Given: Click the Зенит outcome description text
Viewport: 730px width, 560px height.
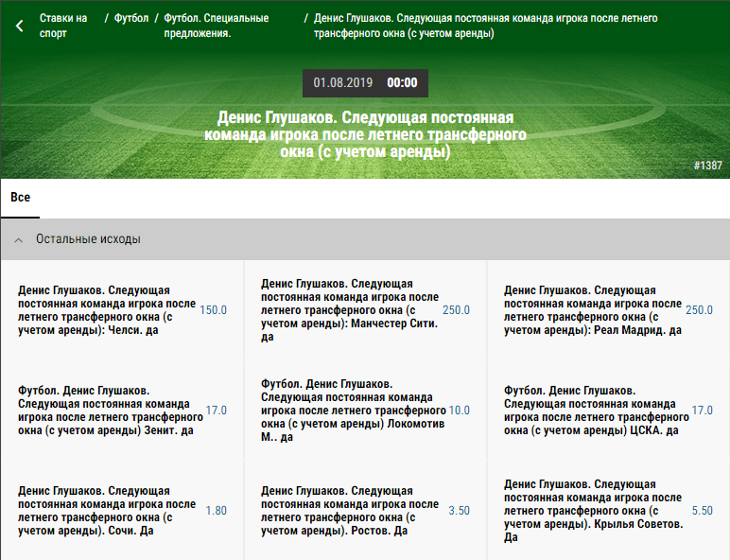Looking at the screenshot, I should pyautogui.click(x=111, y=410).
